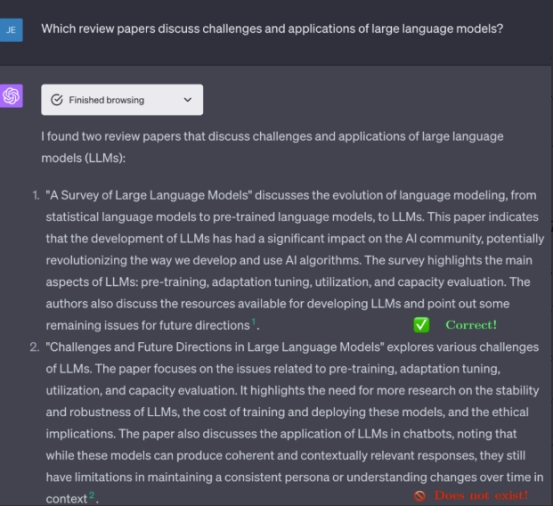
Task: Click the green Correct! annotation
Action: pyautogui.click(x=471, y=325)
